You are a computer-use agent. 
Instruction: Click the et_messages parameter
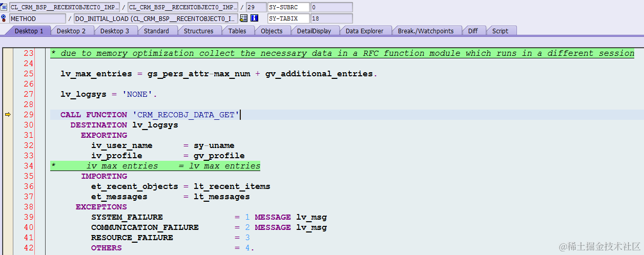(119, 197)
